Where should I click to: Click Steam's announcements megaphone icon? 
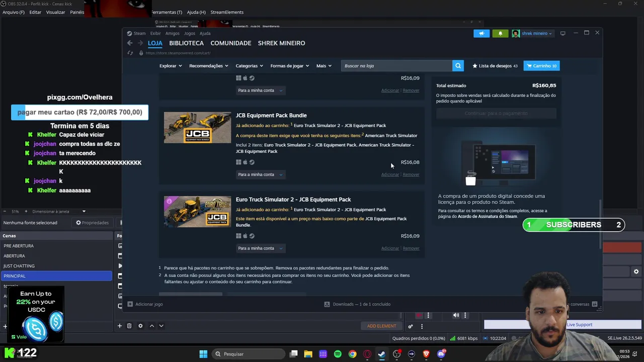(x=481, y=33)
